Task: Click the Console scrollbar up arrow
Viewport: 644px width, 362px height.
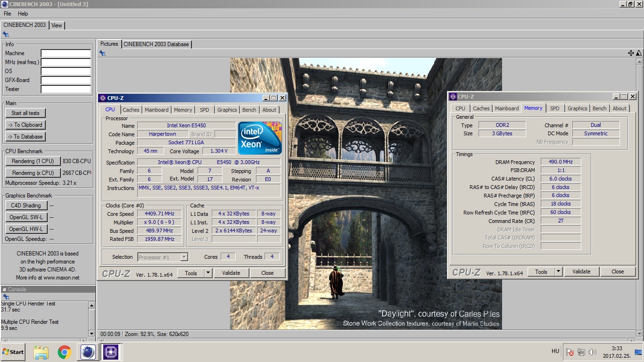Action: click(92, 305)
